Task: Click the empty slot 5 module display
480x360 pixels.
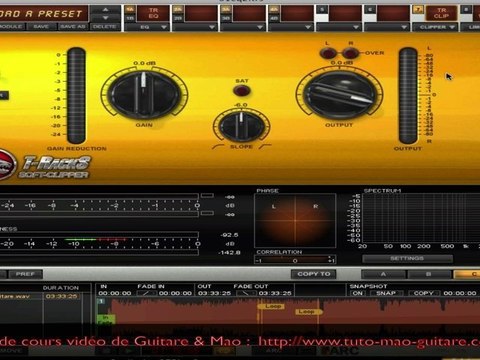Action: 345,13
